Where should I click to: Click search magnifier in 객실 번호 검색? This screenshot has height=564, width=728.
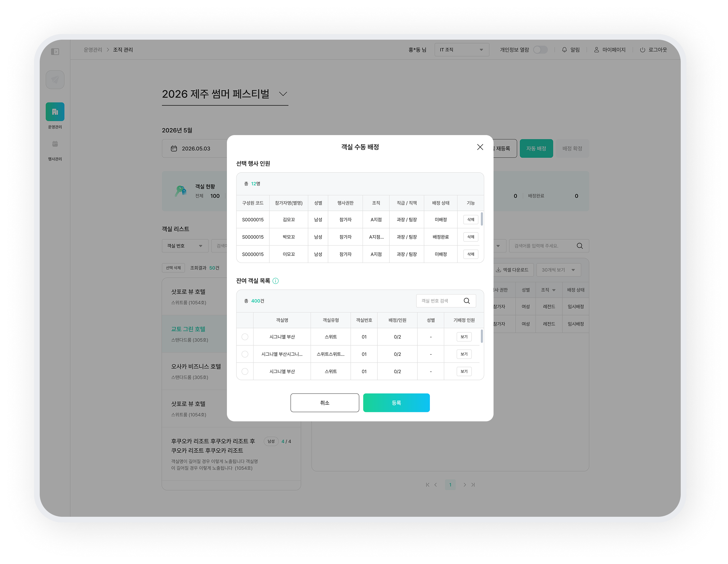[x=467, y=301]
